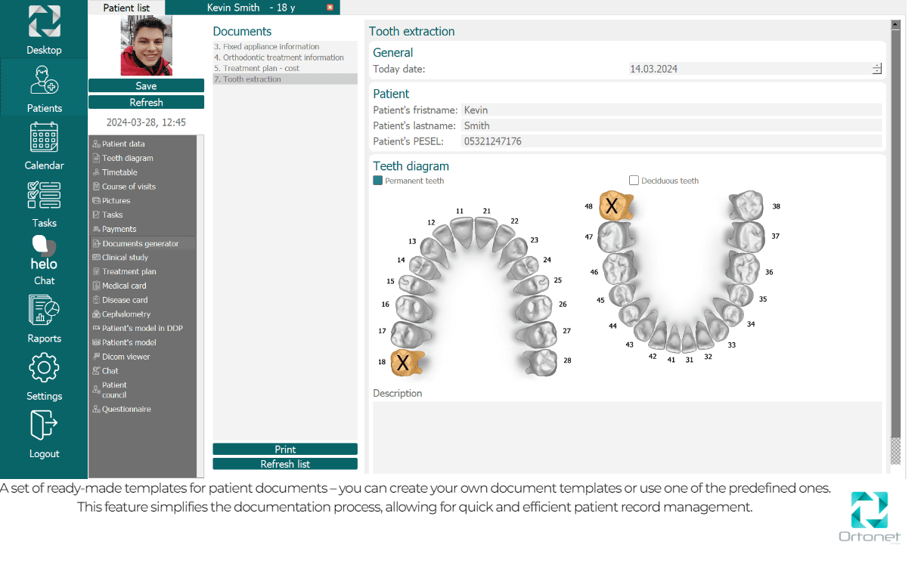Click the Logout icon
This screenshot has height=578, width=924.
44,425
